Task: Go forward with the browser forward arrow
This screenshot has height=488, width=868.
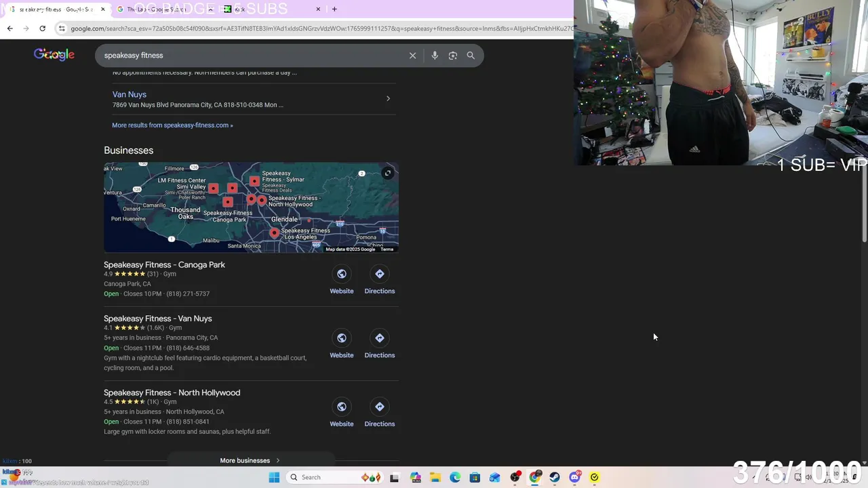Action: [26, 28]
